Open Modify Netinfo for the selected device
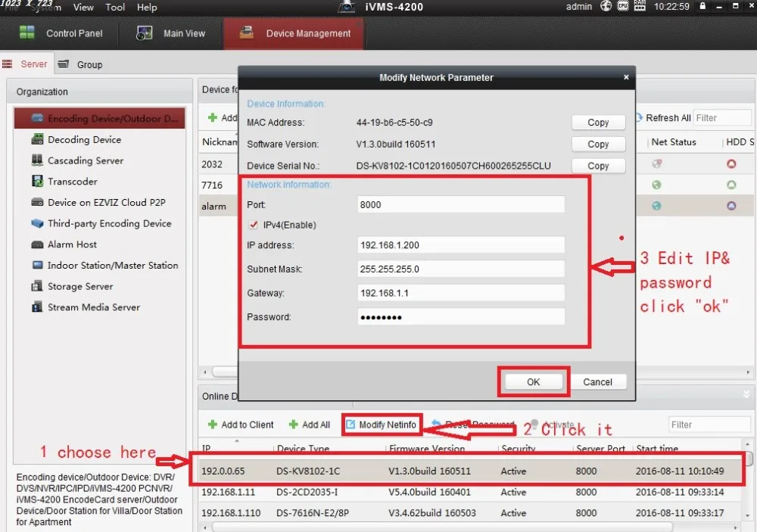The width and height of the screenshot is (757, 532). (x=382, y=425)
